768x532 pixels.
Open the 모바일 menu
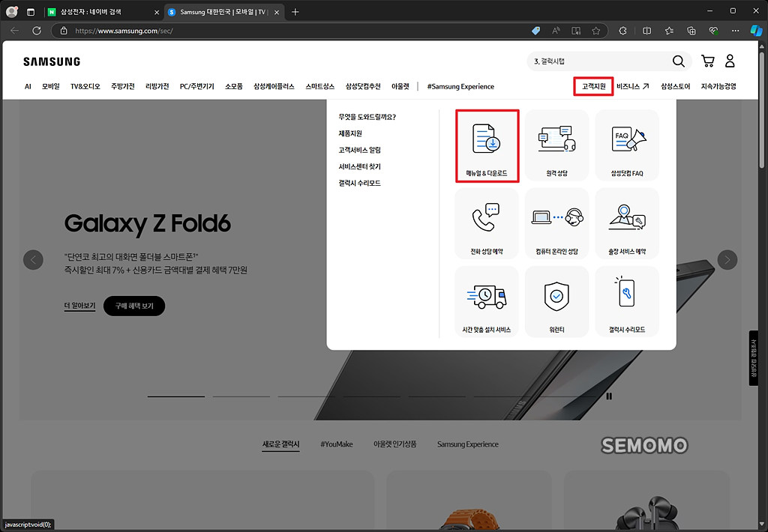[x=50, y=86]
